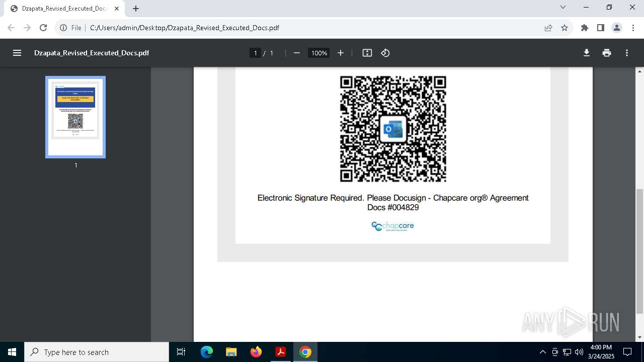This screenshot has height=362, width=644.
Task: Edit the page number field
Action: click(256, 53)
